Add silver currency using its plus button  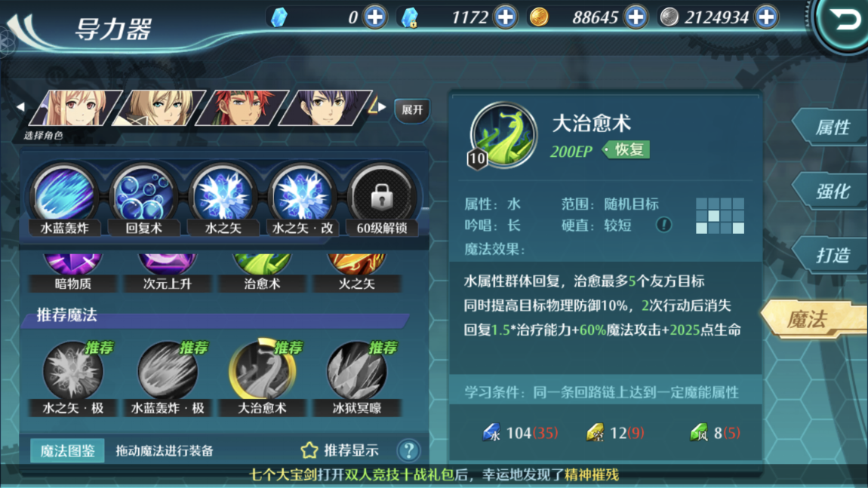click(x=766, y=17)
